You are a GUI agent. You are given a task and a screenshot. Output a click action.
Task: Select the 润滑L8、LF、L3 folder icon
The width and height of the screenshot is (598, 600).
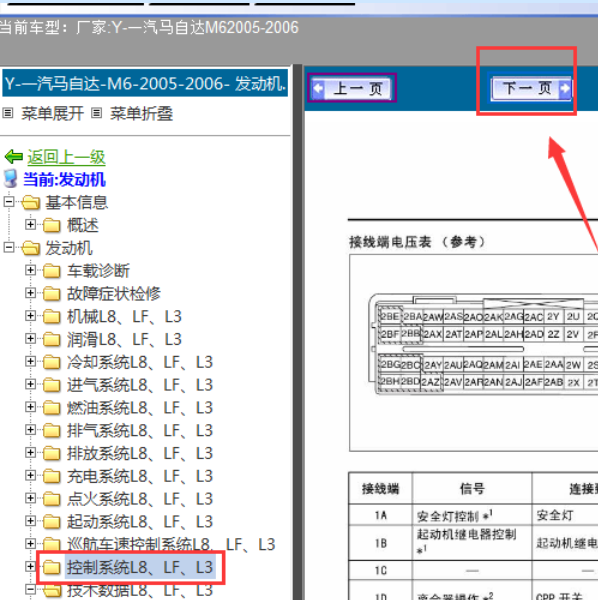tap(52, 339)
